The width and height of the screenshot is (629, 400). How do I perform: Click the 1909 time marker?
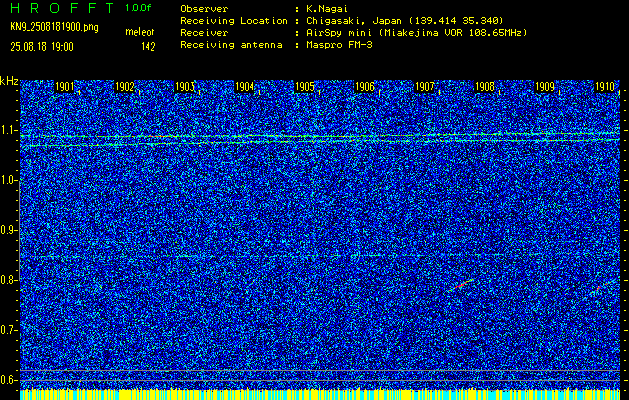[x=545, y=87]
